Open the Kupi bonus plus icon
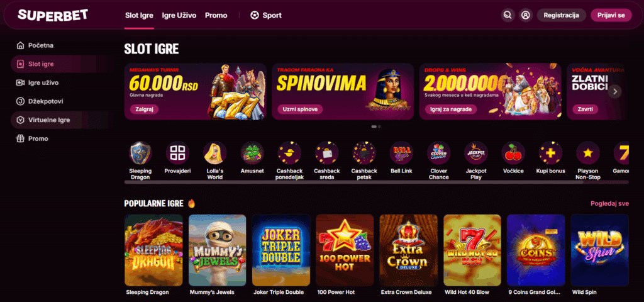The height and width of the screenshot is (302, 644). coord(551,153)
